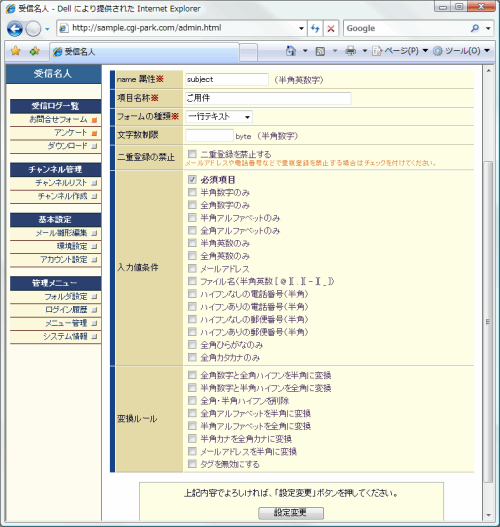Open アンケート sidebar link
500x527 pixels.
[71, 132]
